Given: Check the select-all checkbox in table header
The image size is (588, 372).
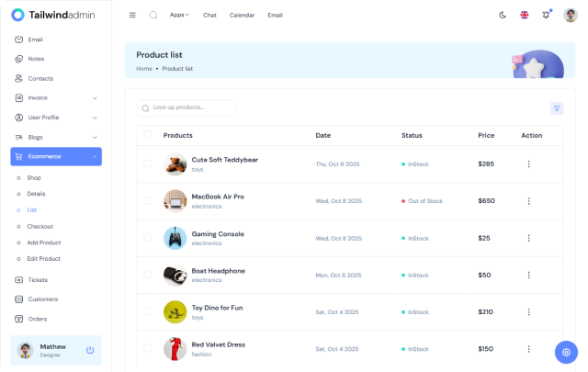Looking at the screenshot, I should pyautogui.click(x=147, y=135).
